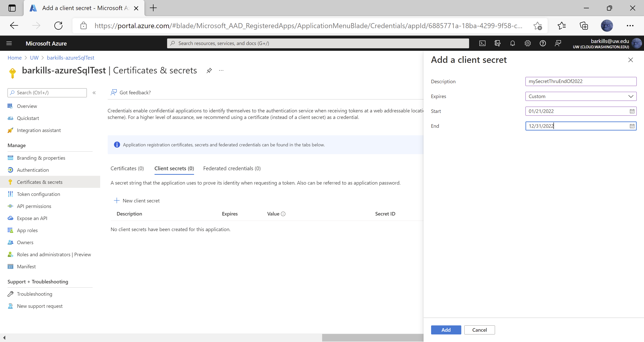Open the browser profile picture
This screenshot has width=644, height=342.
click(607, 25)
